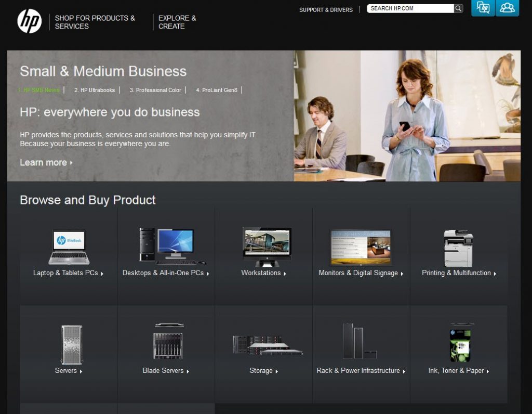Click the HP logo icon
Viewport: 532px width, 414px height.
pyautogui.click(x=29, y=21)
